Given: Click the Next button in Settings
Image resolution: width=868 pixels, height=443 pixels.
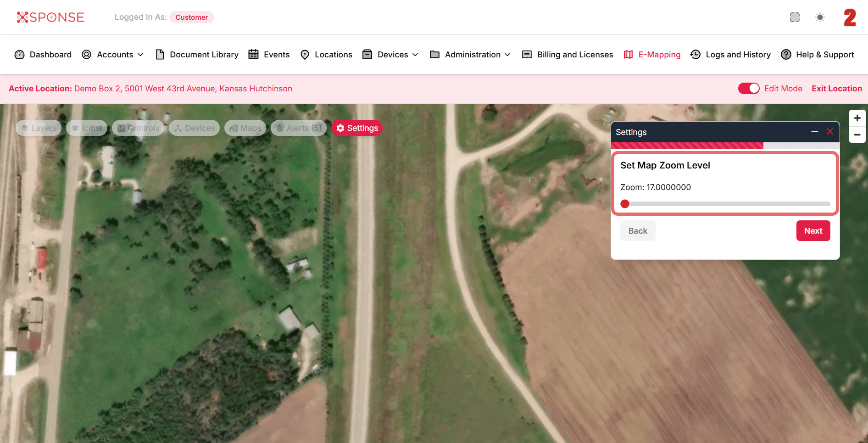Looking at the screenshot, I should point(813,231).
